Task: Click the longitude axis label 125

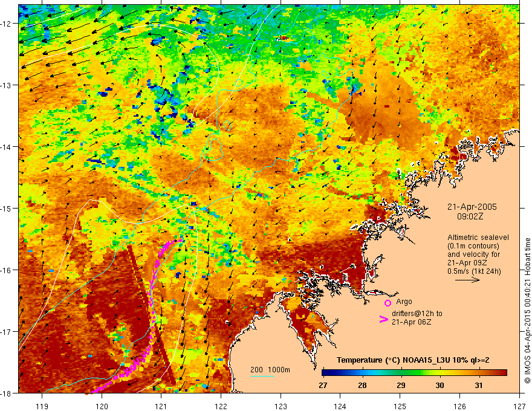Action: [x=400, y=407]
